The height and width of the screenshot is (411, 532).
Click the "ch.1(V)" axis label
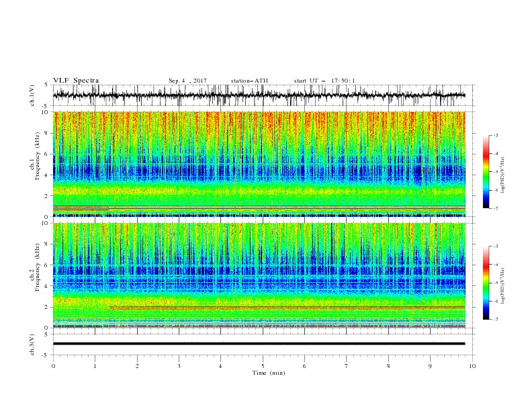32,95
